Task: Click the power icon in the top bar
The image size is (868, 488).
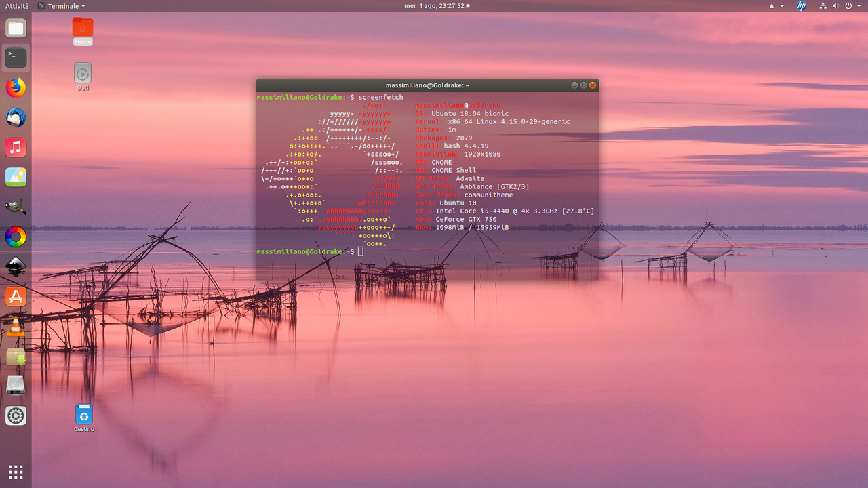Action: (x=848, y=6)
